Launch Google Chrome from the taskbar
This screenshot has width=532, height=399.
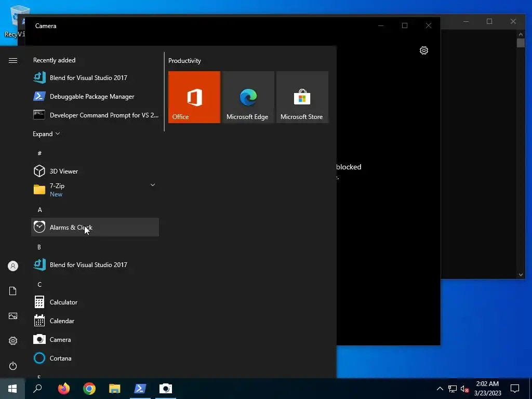pyautogui.click(x=89, y=389)
